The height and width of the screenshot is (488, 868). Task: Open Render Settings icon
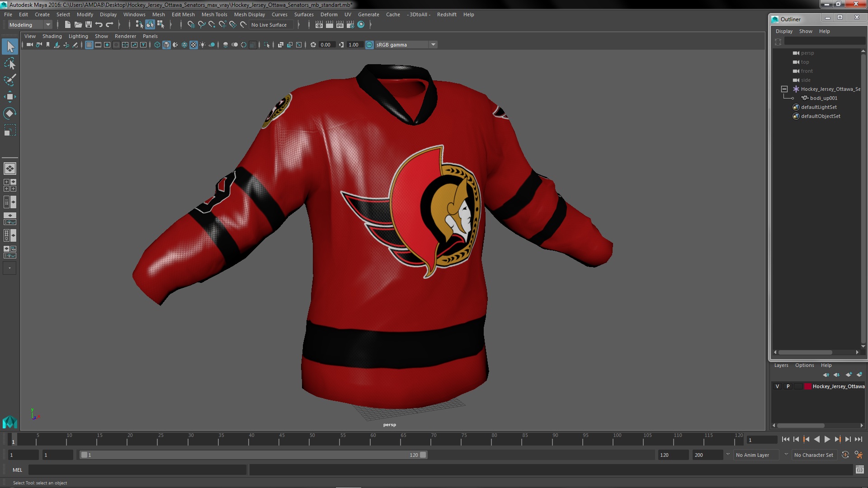pyautogui.click(x=350, y=25)
